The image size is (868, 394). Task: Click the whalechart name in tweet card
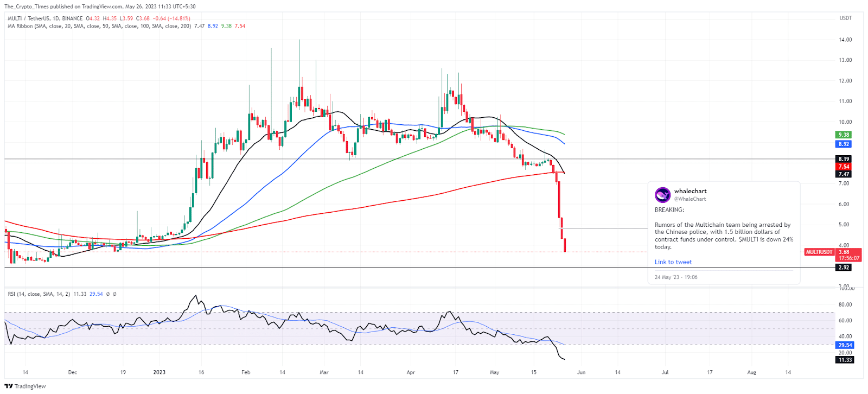[690, 191]
